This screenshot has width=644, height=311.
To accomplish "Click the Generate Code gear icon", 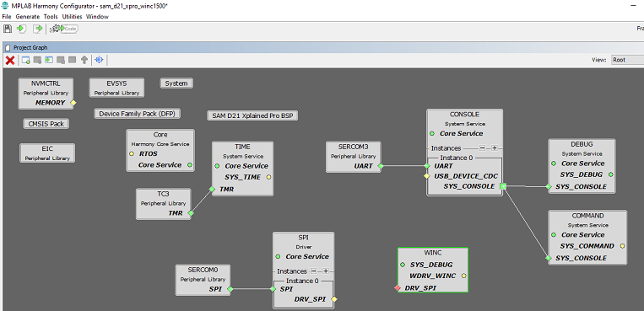I will (x=63, y=29).
